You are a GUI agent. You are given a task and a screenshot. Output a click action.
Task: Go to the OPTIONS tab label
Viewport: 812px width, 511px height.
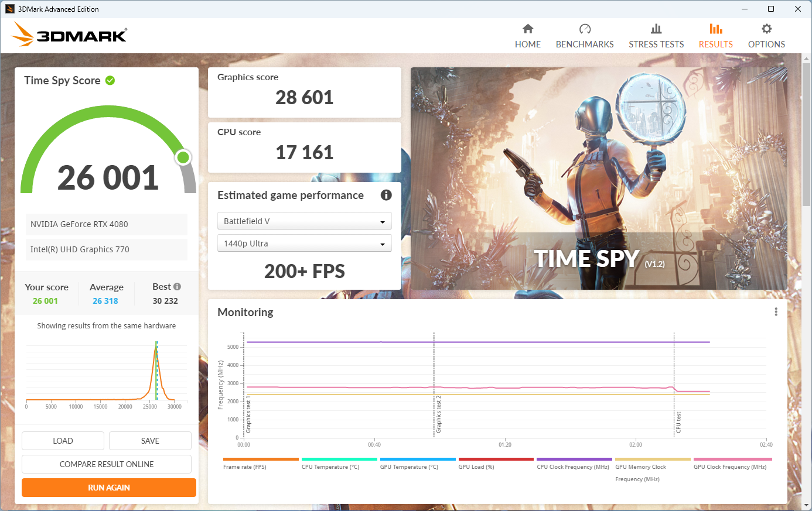click(766, 44)
